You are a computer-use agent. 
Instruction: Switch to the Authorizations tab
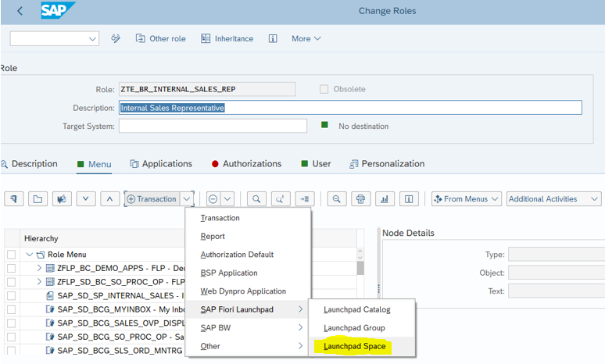click(246, 164)
